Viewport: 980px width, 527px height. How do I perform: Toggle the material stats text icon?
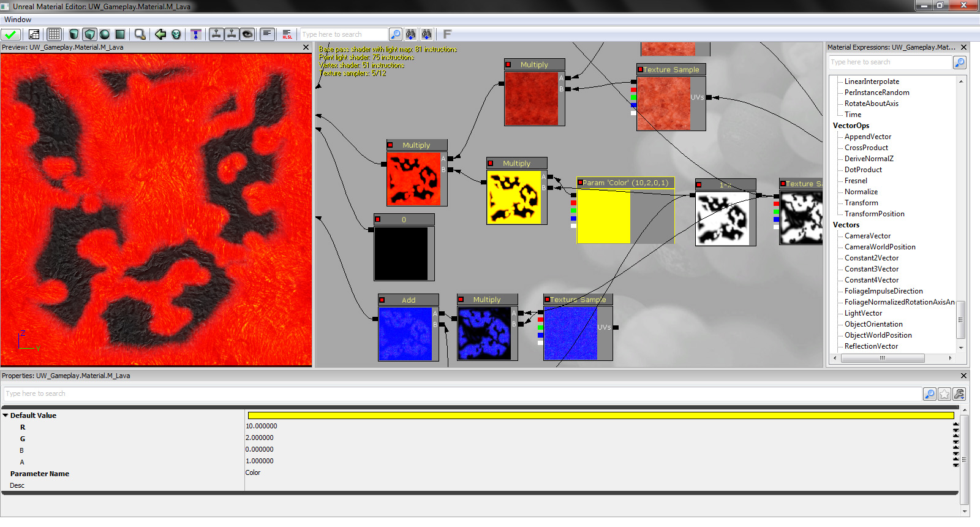coord(267,34)
